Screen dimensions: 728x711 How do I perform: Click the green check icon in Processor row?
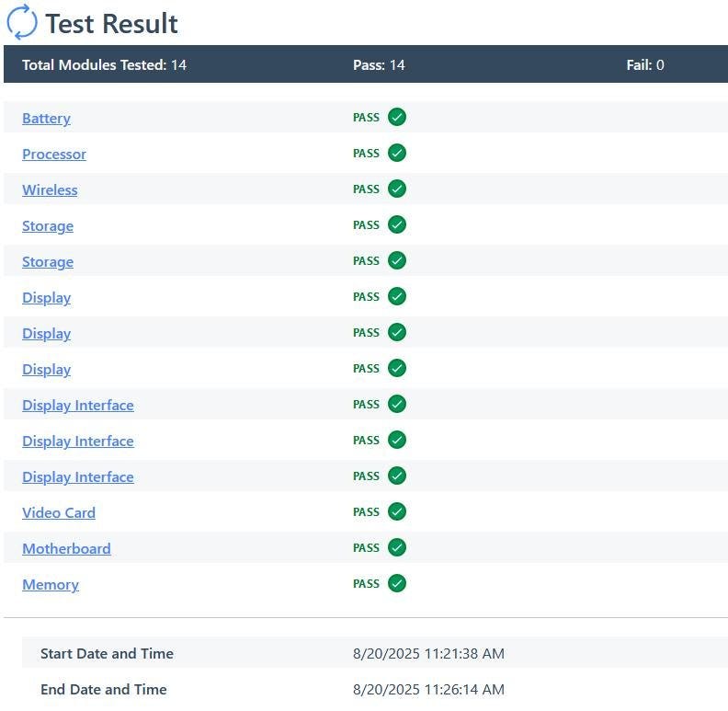click(397, 153)
